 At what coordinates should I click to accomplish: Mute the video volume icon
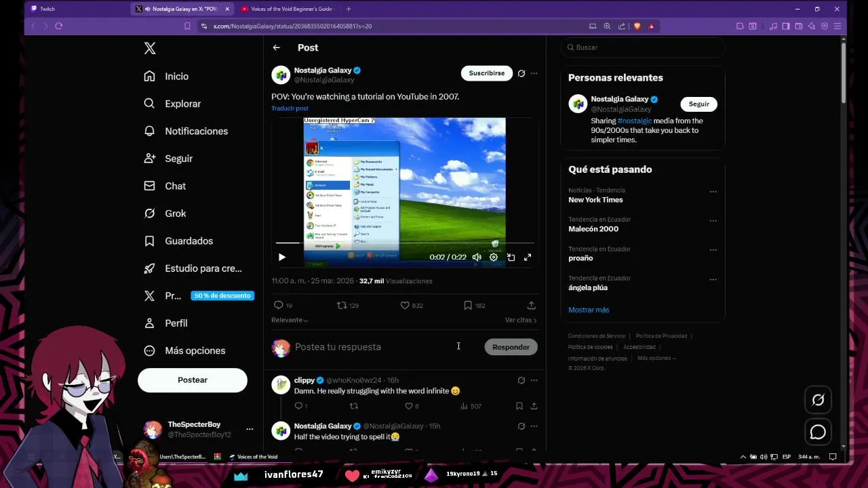[x=477, y=257]
